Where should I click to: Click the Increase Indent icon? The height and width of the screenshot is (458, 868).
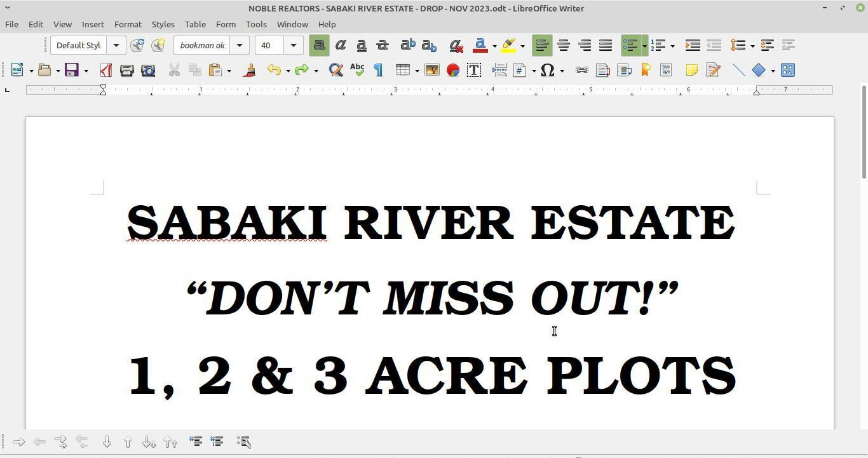click(x=693, y=45)
